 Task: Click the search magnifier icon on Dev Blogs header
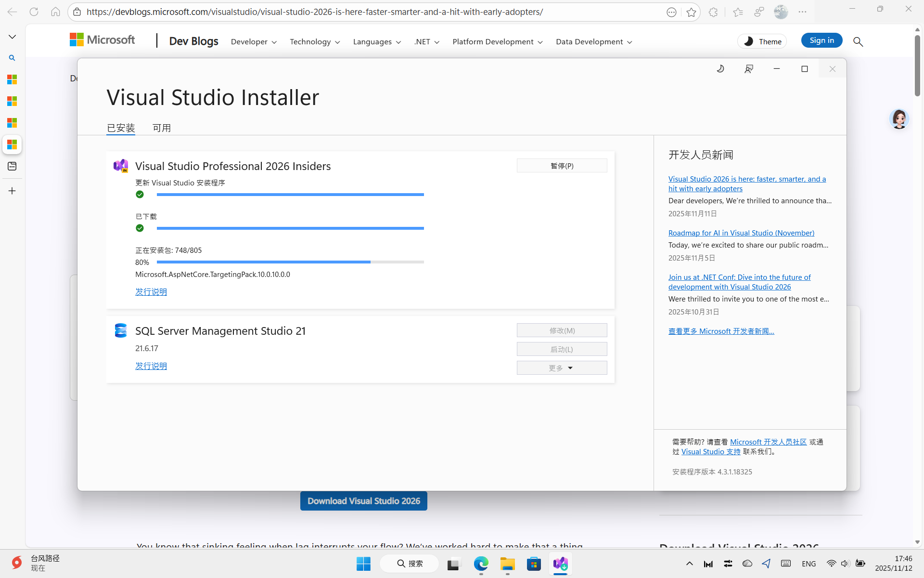point(858,42)
